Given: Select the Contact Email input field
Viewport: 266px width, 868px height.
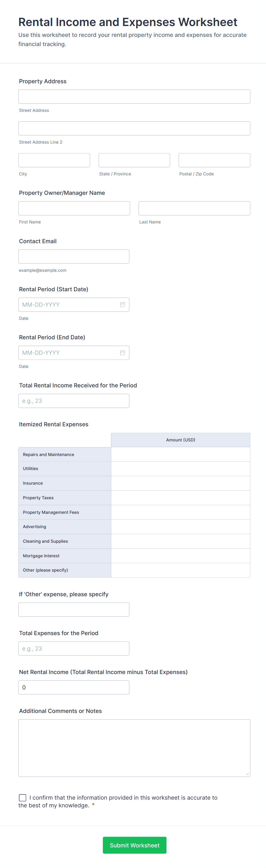Looking at the screenshot, I should coord(74,256).
